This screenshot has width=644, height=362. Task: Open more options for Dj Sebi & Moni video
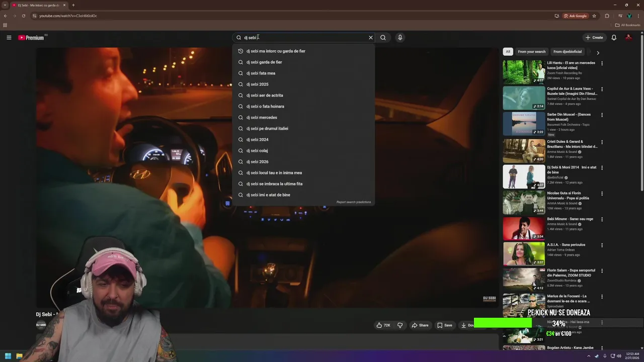click(x=602, y=168)
